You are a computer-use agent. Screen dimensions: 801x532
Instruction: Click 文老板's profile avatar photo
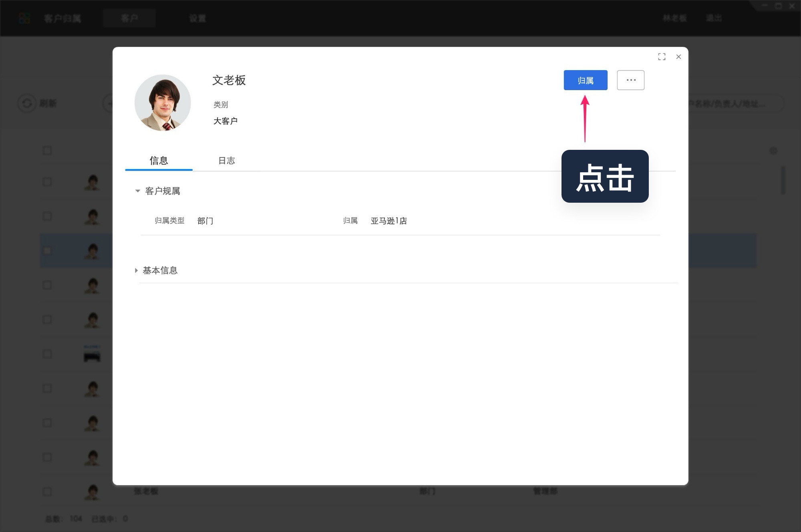coord(163,103)
